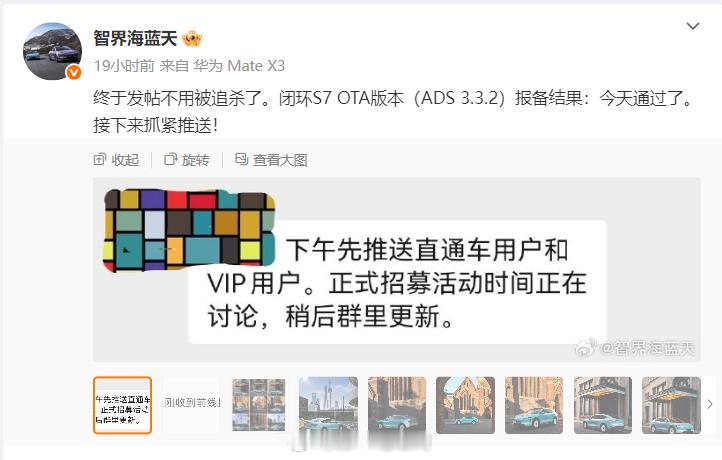The width and height of the screenshot is (722, 460).
Task: Click the 收起 collapse icon
Action: (99, 160)
